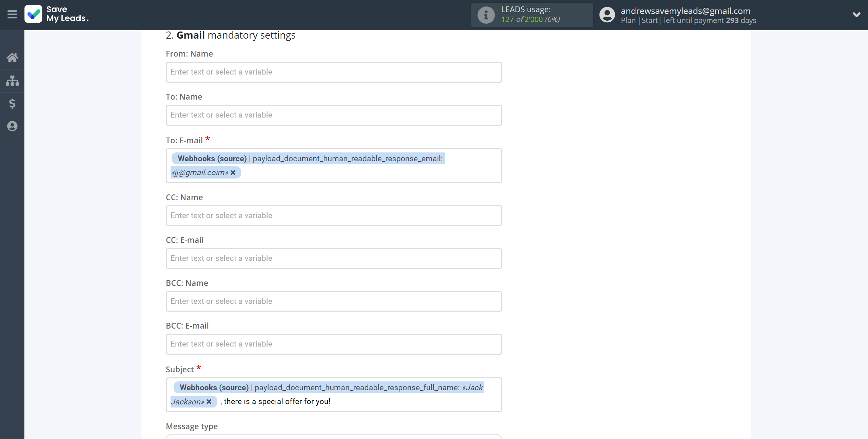Viewport: 868px width, 439px height.
Task: Open the connections sitemap icon
Action: [x=12, y=81]
